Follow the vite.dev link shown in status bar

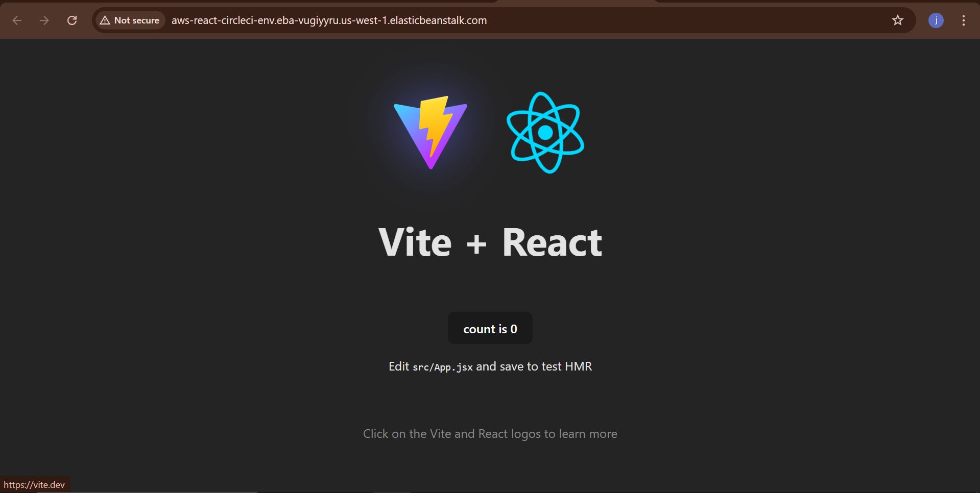tap(35, 484)
